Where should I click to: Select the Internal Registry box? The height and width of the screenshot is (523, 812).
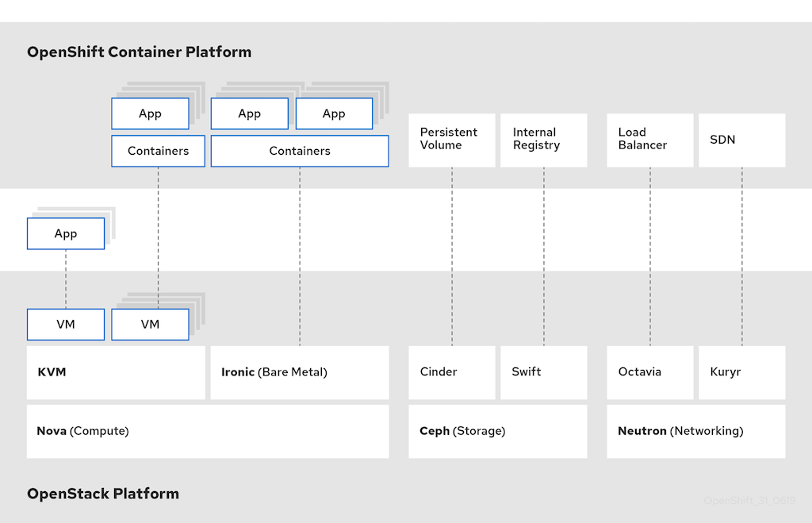coord(544,140)
